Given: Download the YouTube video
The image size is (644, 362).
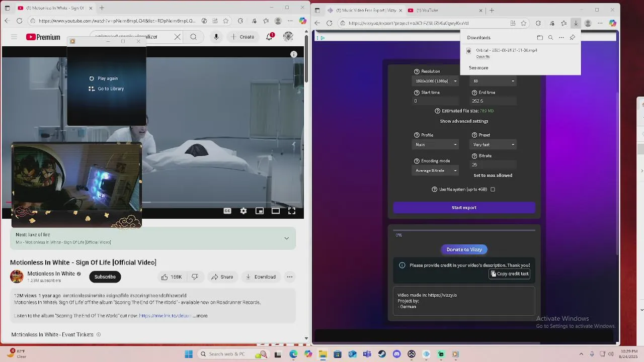Looking at the screenshot, I should pyautogui.click(x=261, y=277).
